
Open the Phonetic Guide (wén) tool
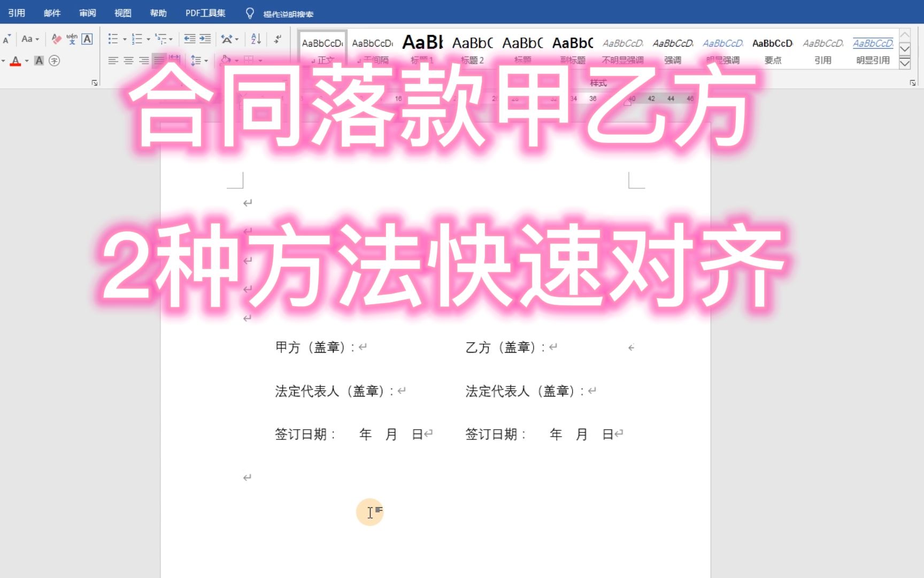[72, 39]
